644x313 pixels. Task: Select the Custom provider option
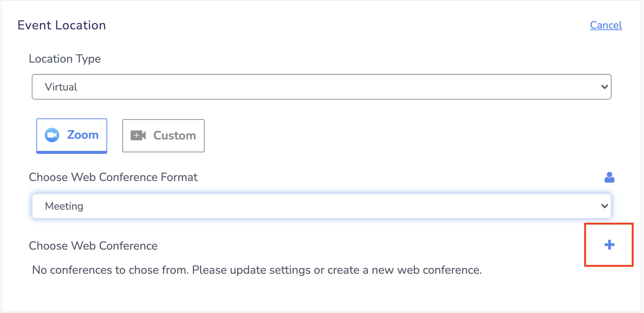point(163,136)
